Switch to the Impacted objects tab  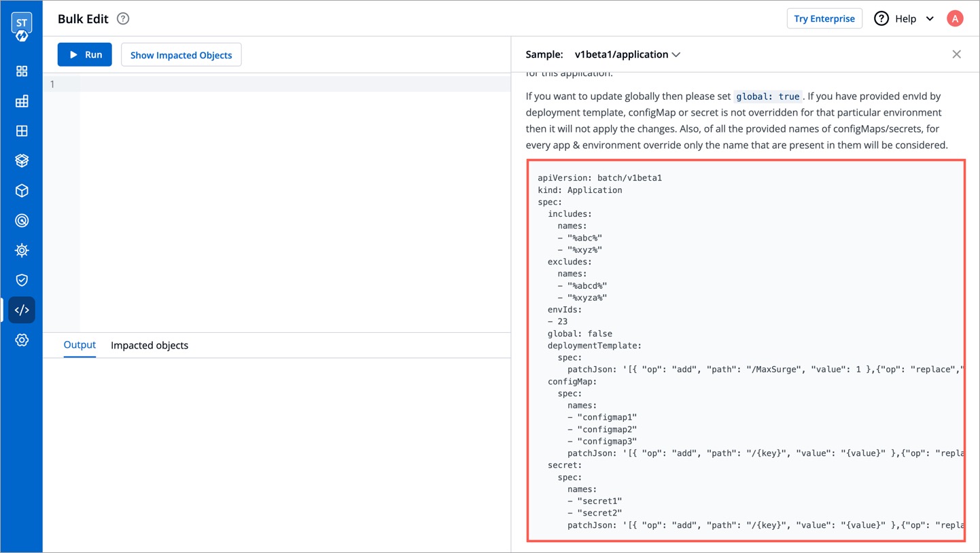[x=150, y=345]
